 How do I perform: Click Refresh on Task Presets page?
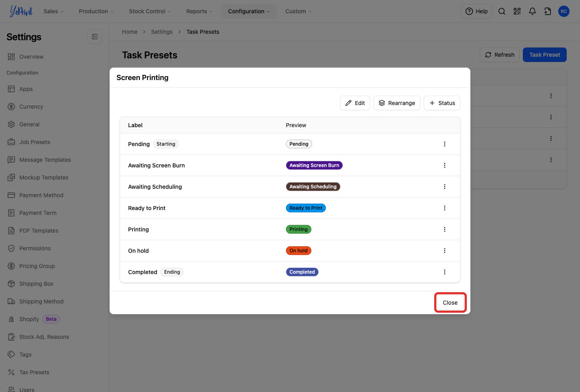(x=499, y=55)
